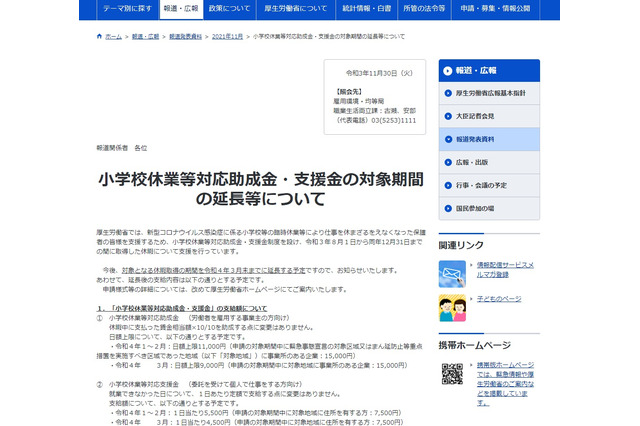This screenshot has width=640, height=426.
Task: Click the children illustration thumbnail
Action: [452, 308]
